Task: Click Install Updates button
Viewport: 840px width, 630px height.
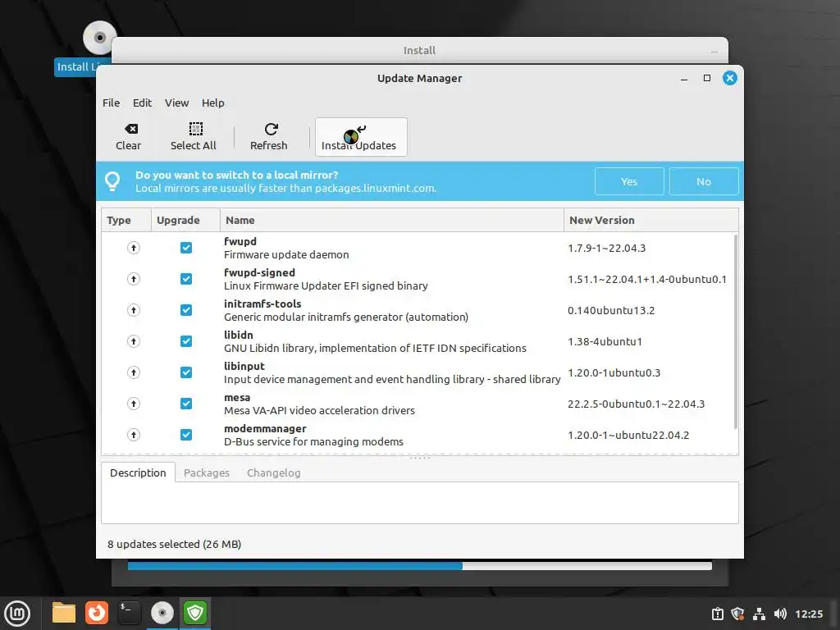Action: pyautogui.click(x=361, y=137)
